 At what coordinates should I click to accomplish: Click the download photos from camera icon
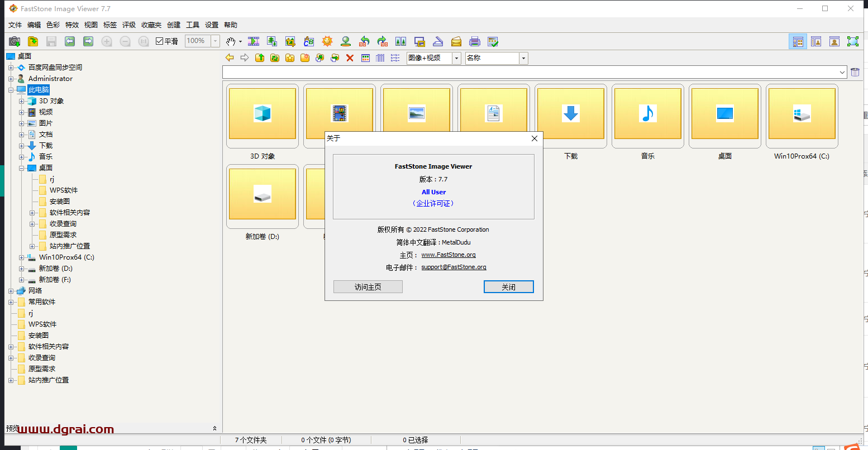[15, 41]
